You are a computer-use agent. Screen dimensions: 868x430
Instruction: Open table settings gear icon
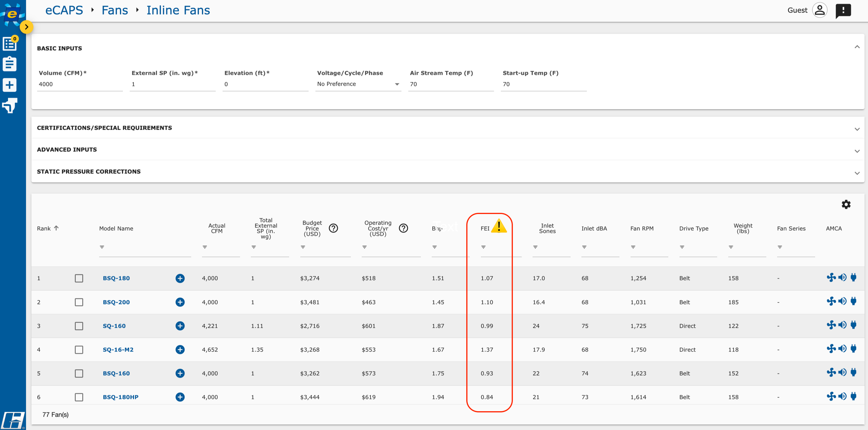pyautogui.click(x=846, y=204)
